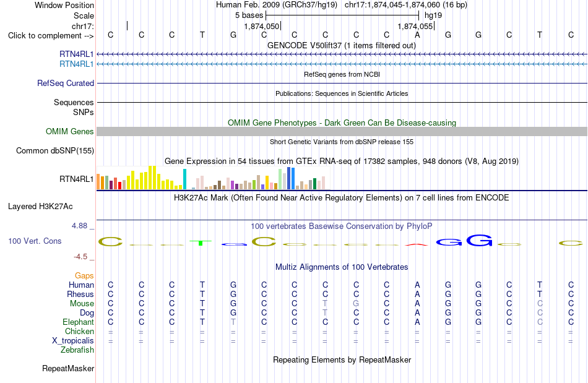Open the 'RefSeq genes from NCBI' track title

(342, 74)
